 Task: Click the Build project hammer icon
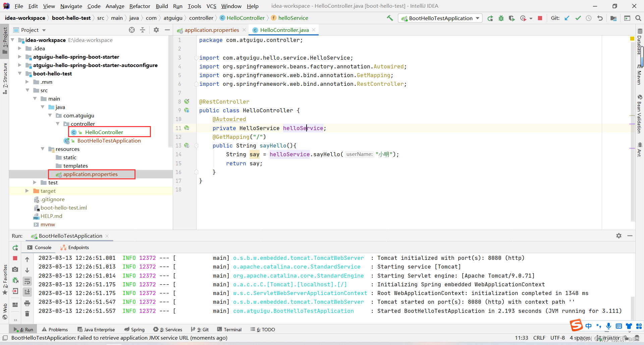390,18
